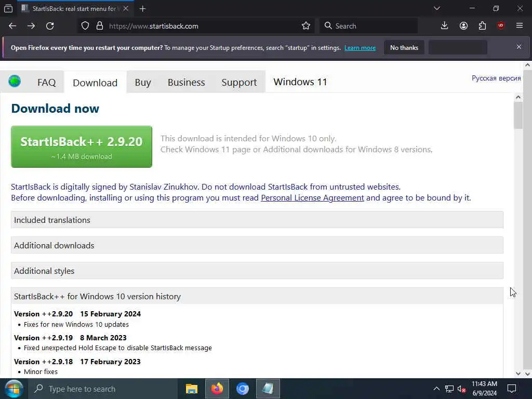Open the Firefox account icon

click(463, 26)
